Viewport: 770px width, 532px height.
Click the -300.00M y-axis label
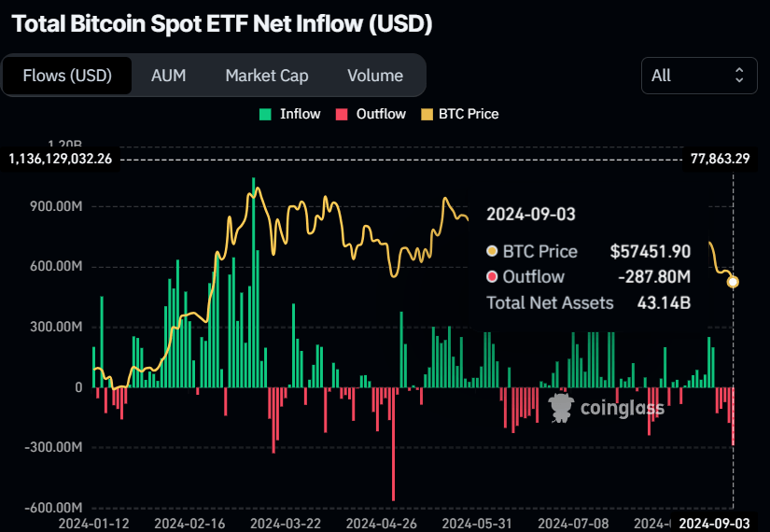click(54, 447)
